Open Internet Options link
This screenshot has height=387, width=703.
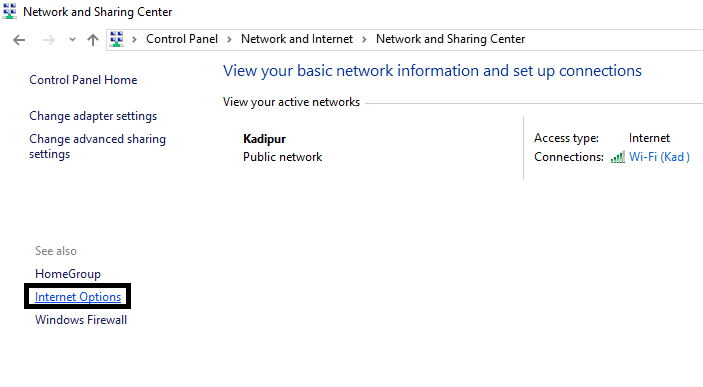pyautogui.click(x=78, y=297)
